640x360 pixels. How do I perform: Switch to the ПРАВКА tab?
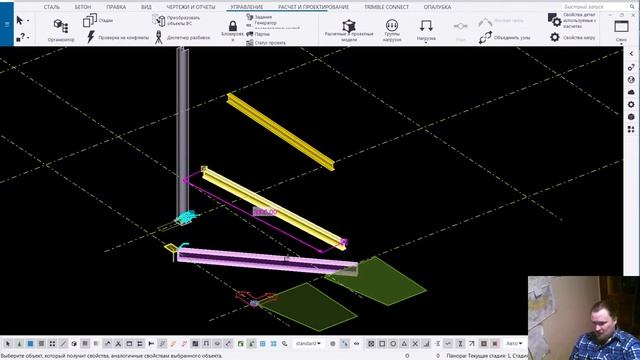[x=116, y=7]
